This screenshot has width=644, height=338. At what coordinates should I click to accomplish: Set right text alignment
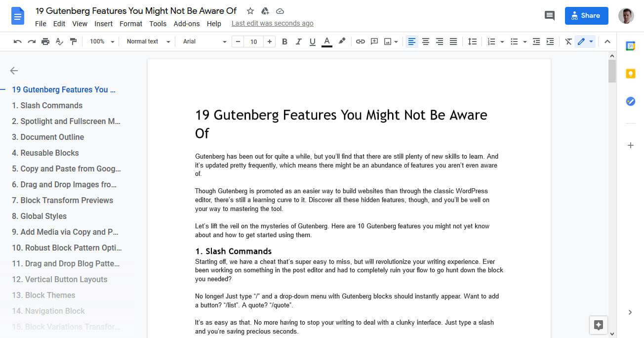point(440,42)
